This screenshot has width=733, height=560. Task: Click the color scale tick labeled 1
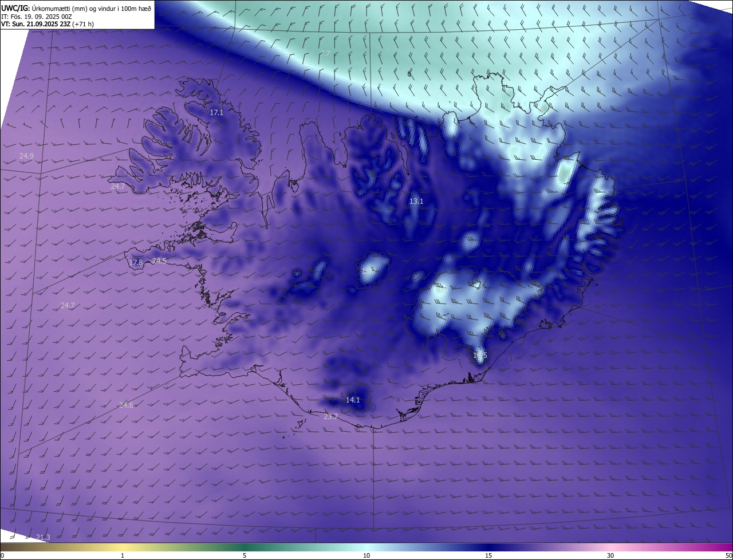coord(123,555)
